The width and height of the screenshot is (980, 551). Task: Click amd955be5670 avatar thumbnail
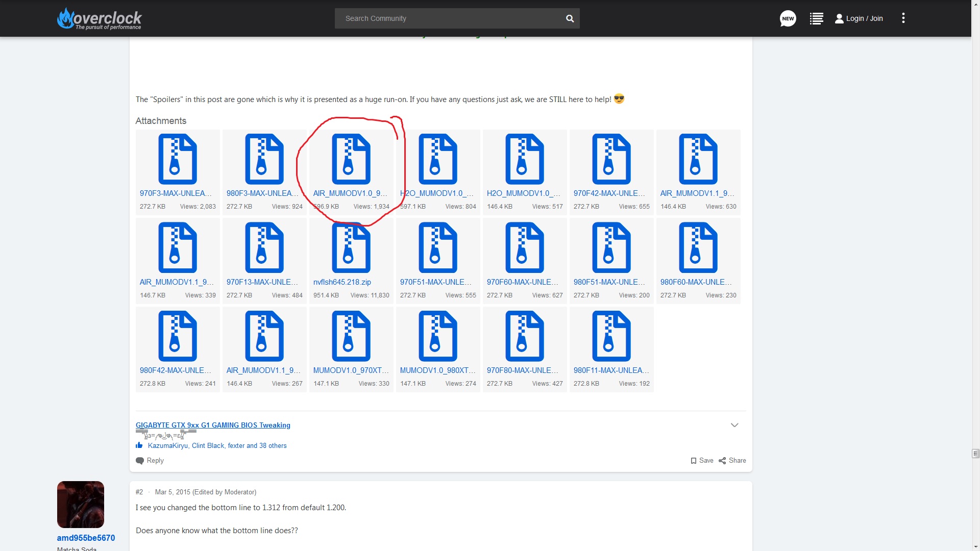[81, 504]
